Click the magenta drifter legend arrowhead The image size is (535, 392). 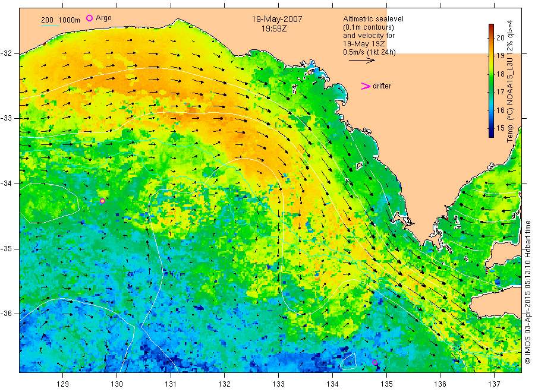tap(366, 86)
